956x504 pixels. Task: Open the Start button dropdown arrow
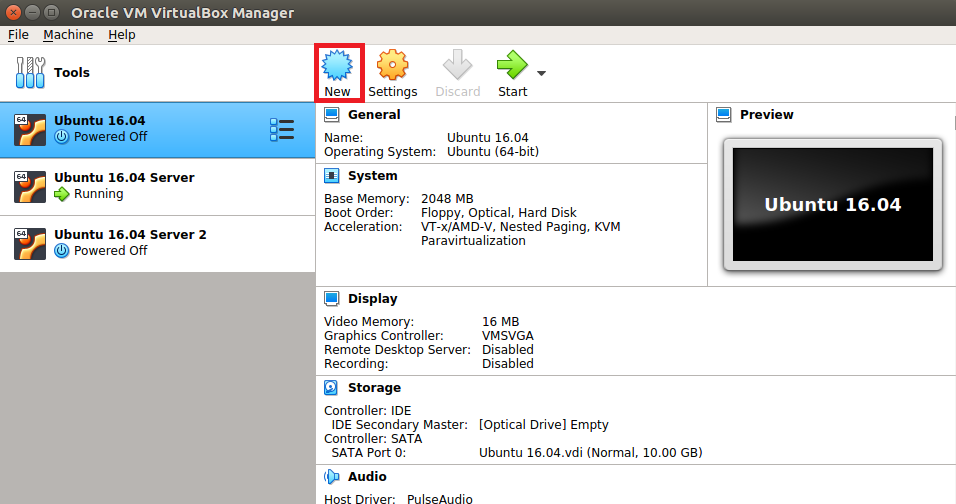[541, 73]
